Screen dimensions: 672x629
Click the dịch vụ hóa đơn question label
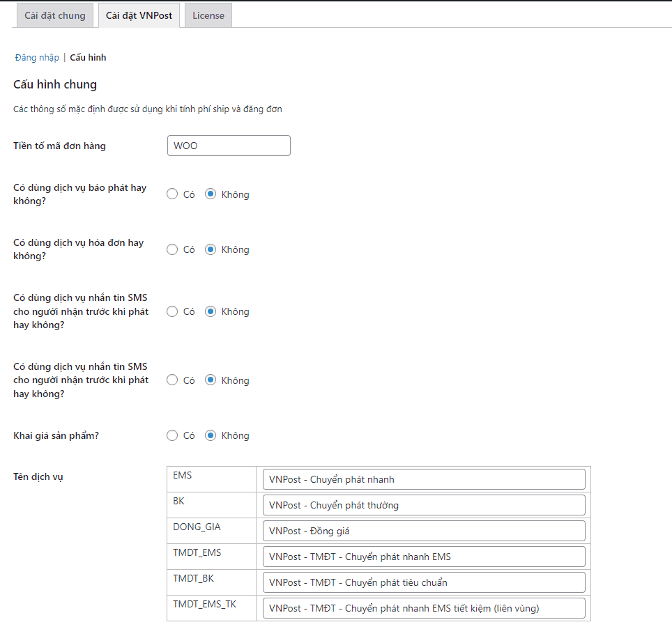(79, 249)
